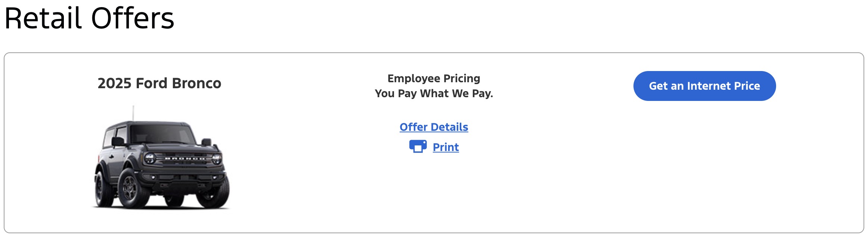Viewport: 868px width, 237px height.
Task: Click the Bronco's front left wheel
Action: point(131,188)
